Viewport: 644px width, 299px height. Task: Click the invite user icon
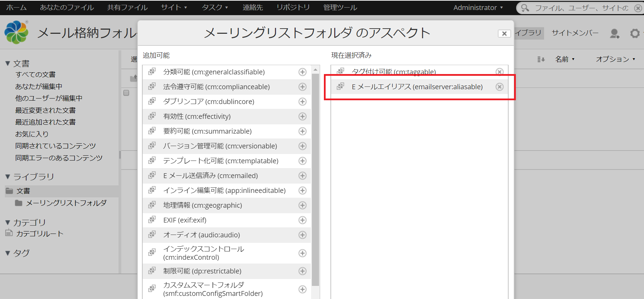(x=614, y=33)
